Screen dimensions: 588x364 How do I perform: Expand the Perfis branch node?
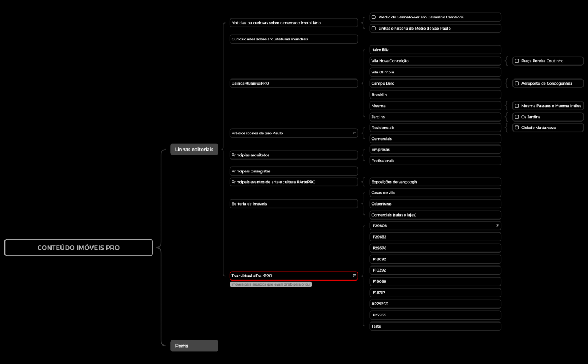(x=194, y=346)
